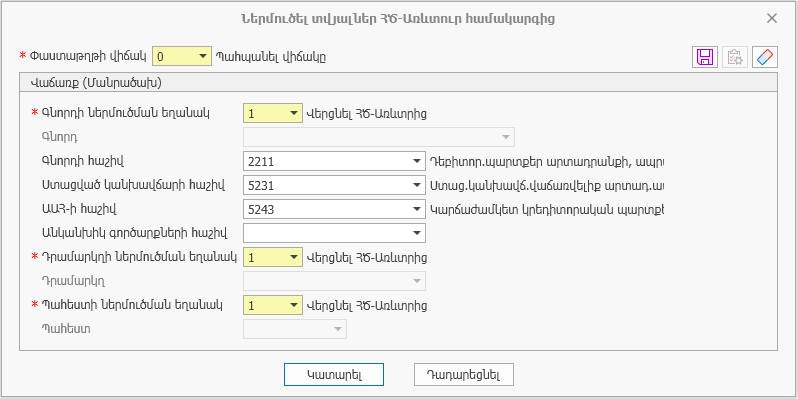Click the disabled Գնորդ combo box

[x=379, y=137]
